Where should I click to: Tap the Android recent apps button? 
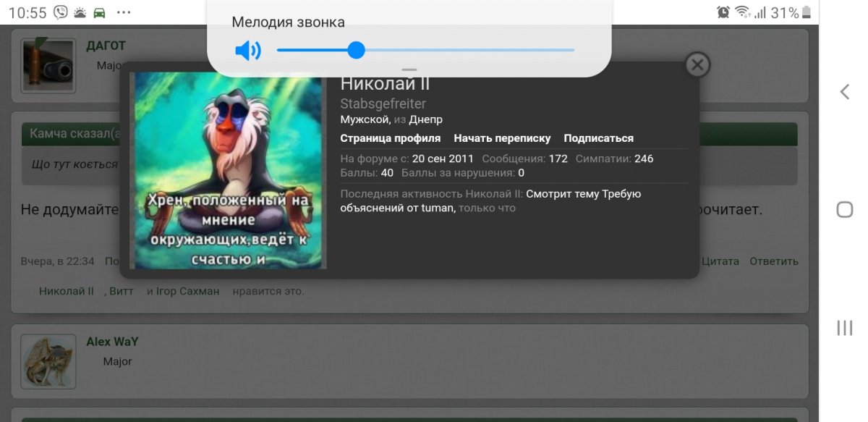click(844, 328)
